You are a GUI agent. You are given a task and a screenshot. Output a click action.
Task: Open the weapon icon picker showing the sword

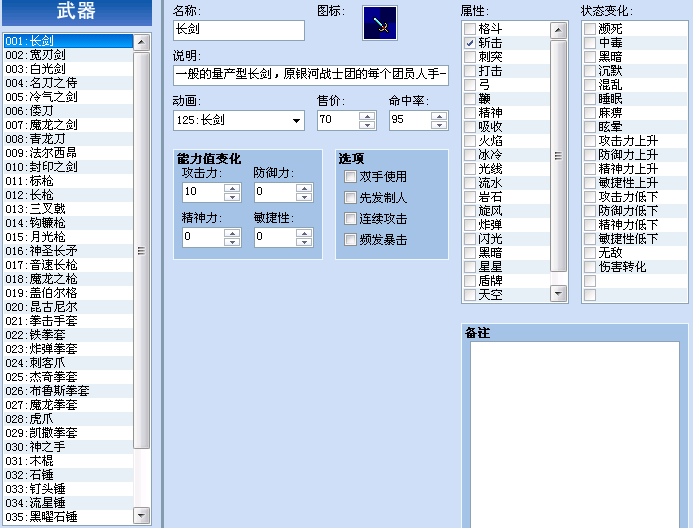(x=380, y=23)
